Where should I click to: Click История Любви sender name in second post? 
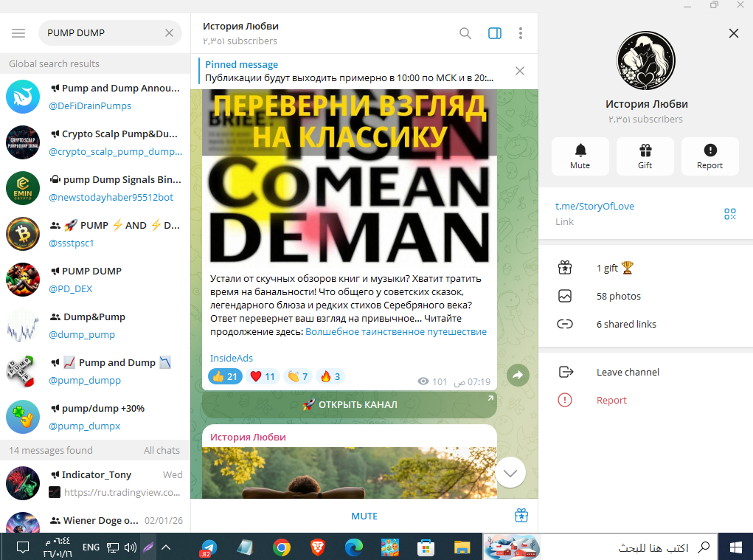(248, 437)
